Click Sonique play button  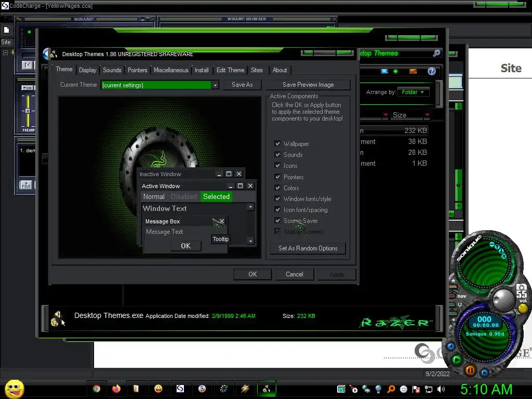(x=456, y=360)
